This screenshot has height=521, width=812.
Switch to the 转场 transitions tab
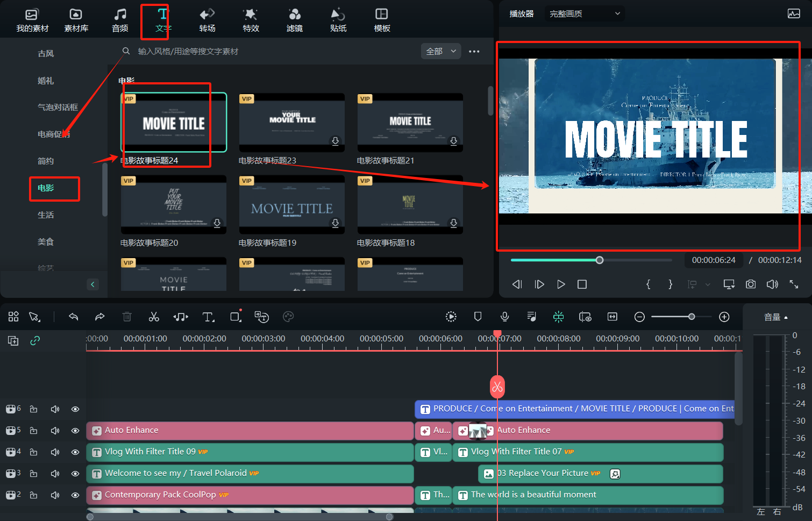(x=207, y=20)
